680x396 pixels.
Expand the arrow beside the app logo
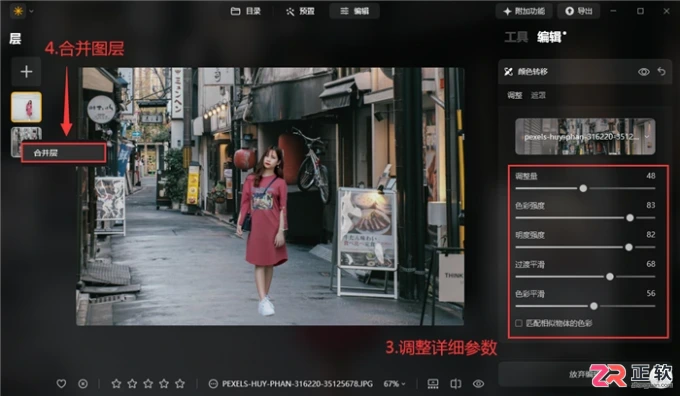tap(31, 11)
